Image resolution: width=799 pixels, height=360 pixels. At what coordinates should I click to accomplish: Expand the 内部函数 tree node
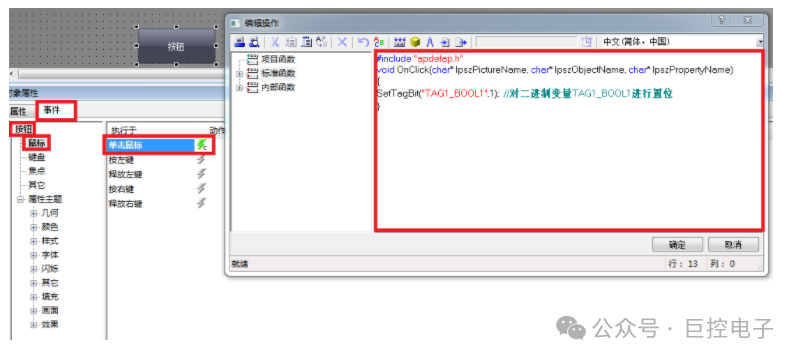click(x=239, y=88)
